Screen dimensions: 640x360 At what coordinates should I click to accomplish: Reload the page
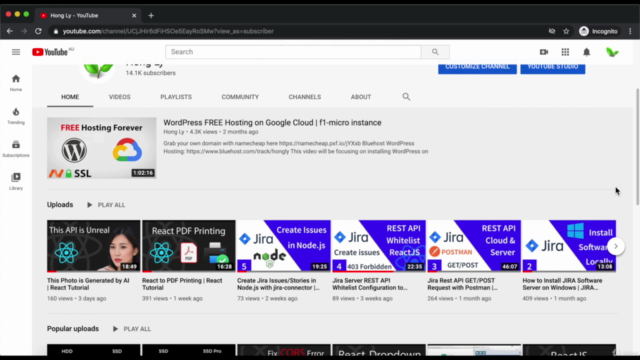click(x=38, y=31)
